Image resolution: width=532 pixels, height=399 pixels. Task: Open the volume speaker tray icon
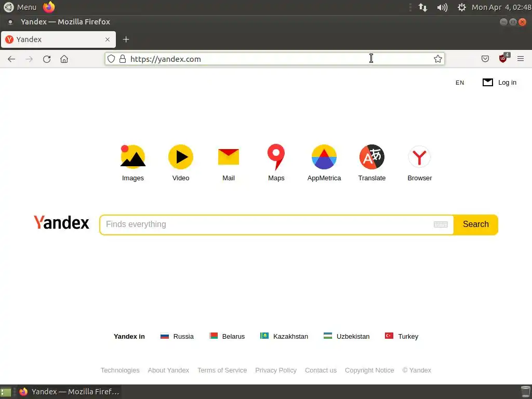tap(442, 7)
